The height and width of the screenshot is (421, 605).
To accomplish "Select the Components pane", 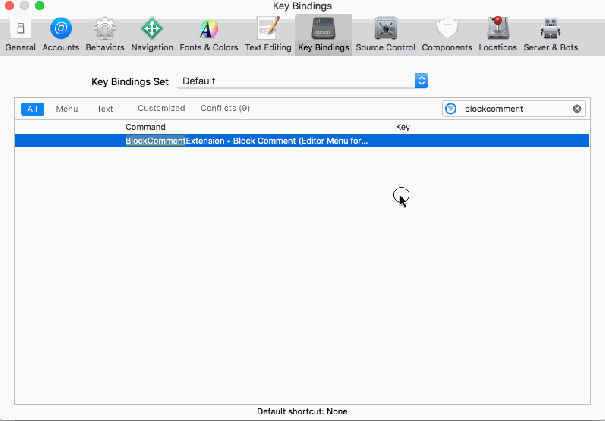I will tap(447, 33).
